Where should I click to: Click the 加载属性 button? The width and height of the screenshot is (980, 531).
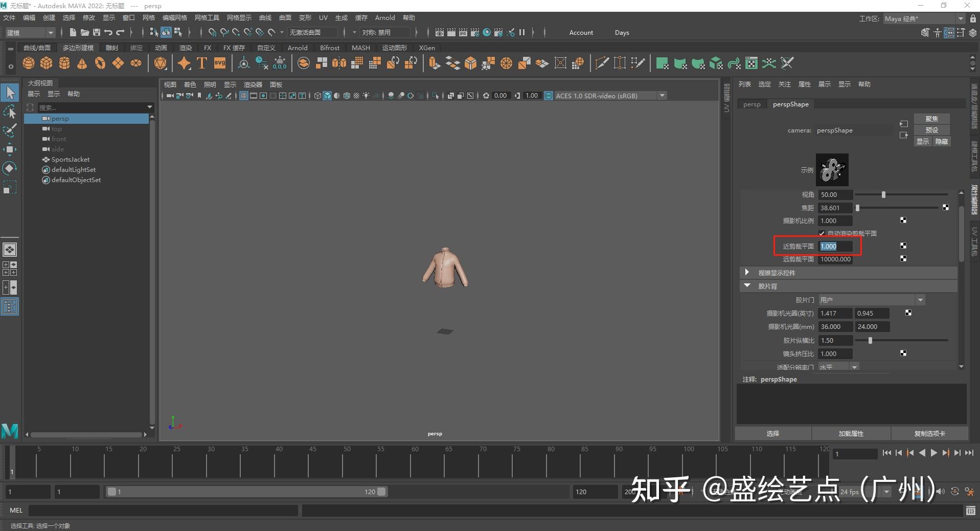(851, 433)
